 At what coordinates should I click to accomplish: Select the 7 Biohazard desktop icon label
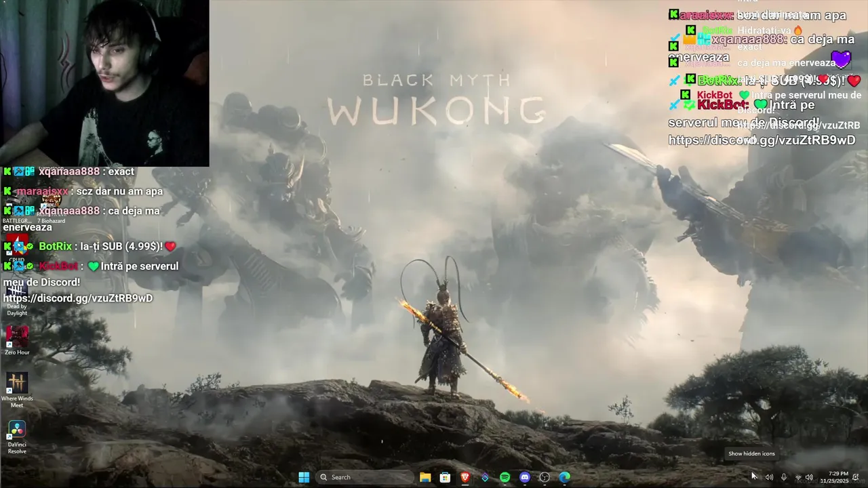(52, 221)
